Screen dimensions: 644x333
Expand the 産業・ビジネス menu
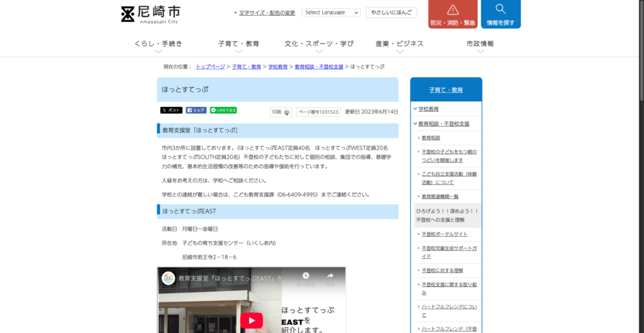coord(399,46)
